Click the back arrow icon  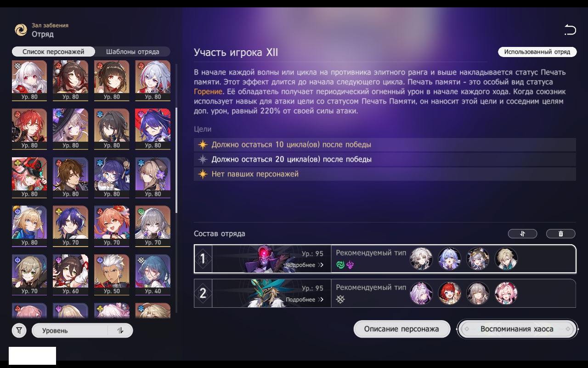coord(570,30)
